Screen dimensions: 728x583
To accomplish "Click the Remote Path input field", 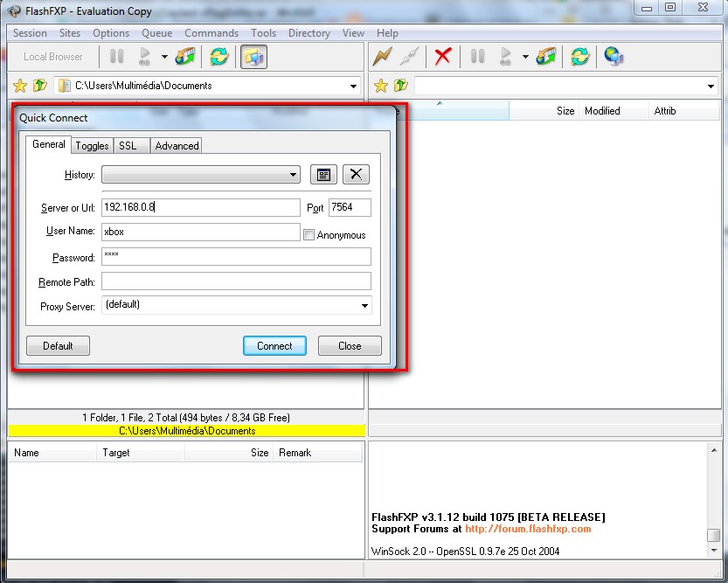I will pyautogui.click(x=236, y=281).
